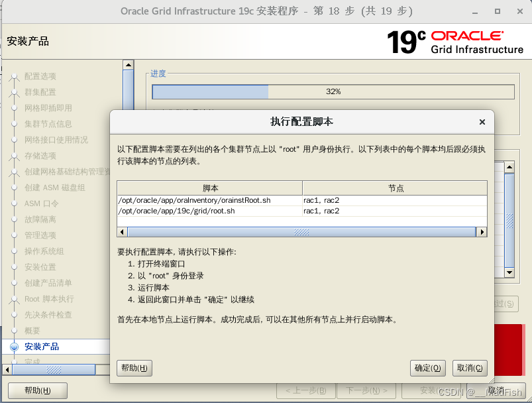The width and height of the screenshot is (532, 403).
Task: Click right arrow of script table scrollbar
Action: pyautogui.click(x=482, y=232)
